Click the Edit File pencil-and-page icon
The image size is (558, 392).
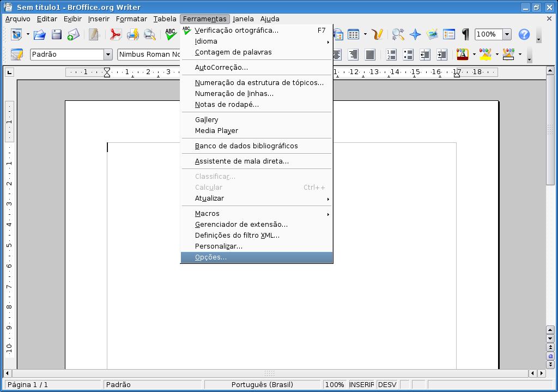[x=94, y=34]
